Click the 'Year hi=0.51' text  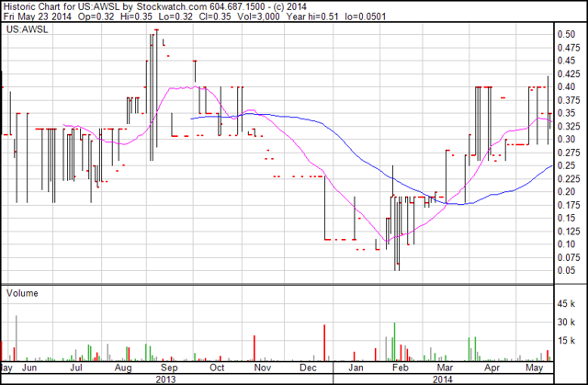[312, 17]
